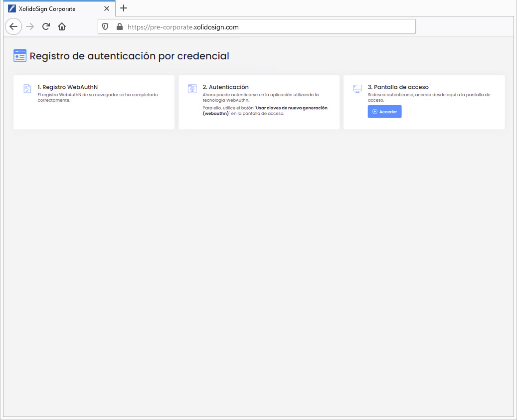Click the Autenticación card icon
The height and width of the screenshot is (420, 517).
(192, 89)
